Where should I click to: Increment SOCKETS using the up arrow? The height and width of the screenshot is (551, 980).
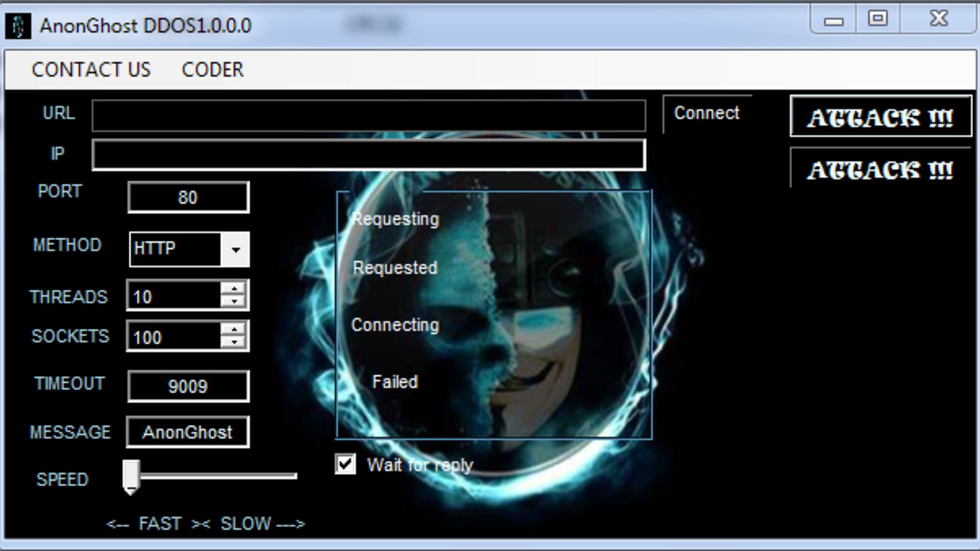click(234, 330)
